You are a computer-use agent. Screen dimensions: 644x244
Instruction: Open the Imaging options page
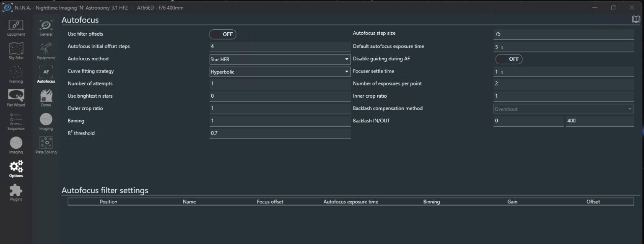46,121
